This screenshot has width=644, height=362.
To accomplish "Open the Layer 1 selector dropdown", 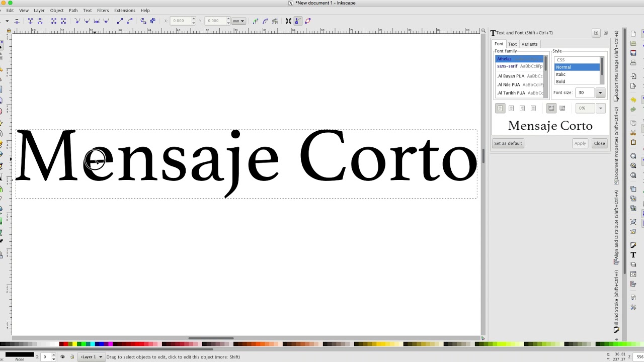I will coord(91,357).
